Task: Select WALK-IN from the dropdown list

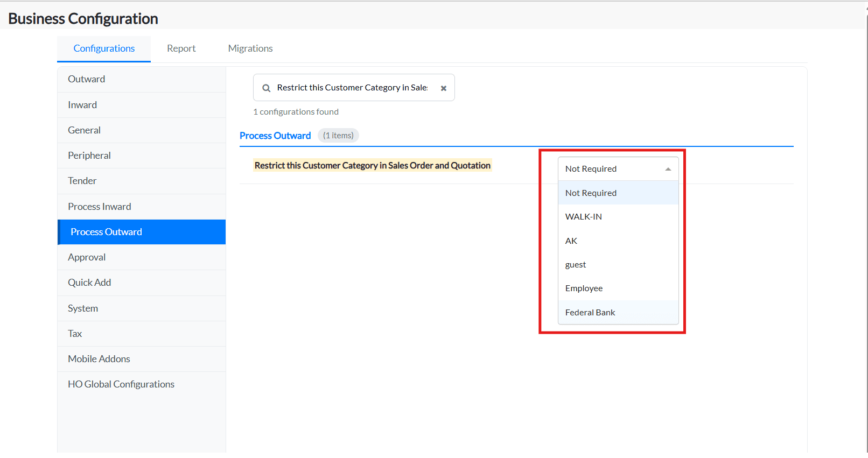Action: pos(584,217)
